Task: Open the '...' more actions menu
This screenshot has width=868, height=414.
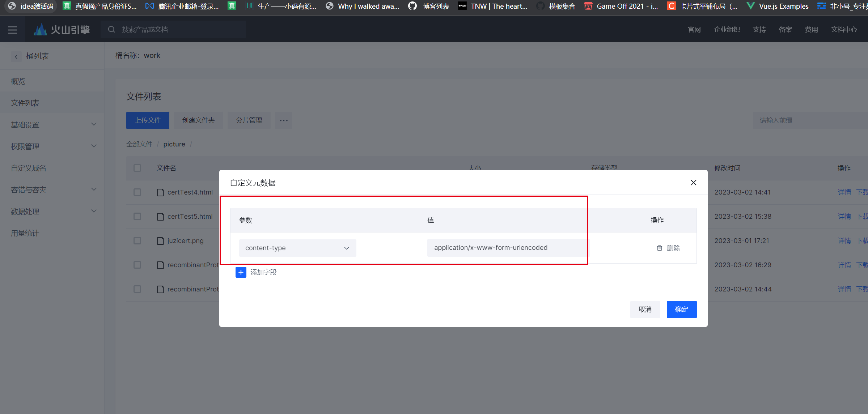Action: 283,120
